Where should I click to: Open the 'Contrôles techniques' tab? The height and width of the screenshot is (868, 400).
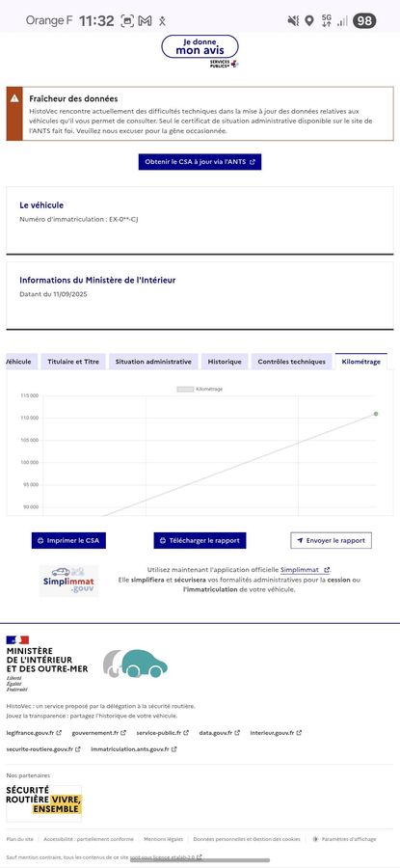click(x=291, y=362)
